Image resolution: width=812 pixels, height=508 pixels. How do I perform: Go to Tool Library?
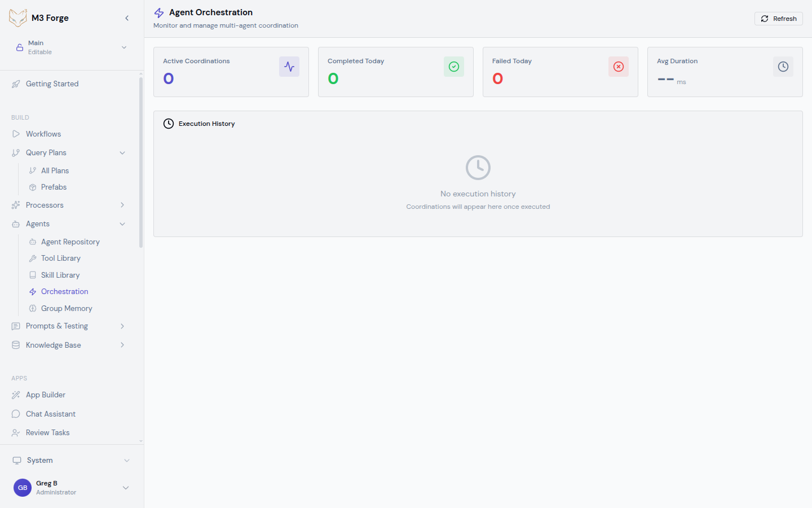(x=60, y=259)
